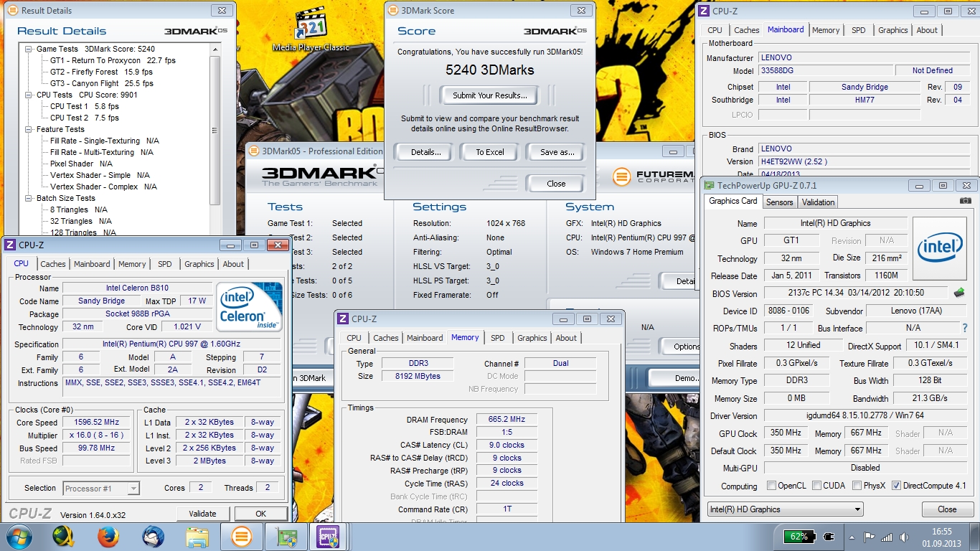Click Submit Your Results button
Viewport: 980px width, 551px height.
click(x=490, y=95)
